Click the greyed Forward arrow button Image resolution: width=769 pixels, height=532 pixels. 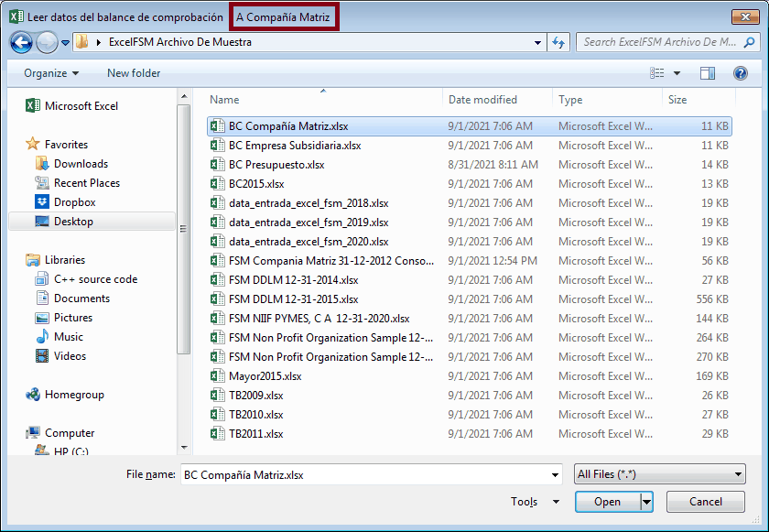tap(47, 43)
